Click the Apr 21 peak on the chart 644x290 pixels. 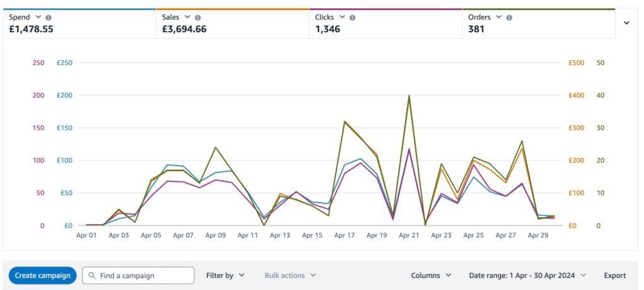pyautogui.click(x=409, y=96)
